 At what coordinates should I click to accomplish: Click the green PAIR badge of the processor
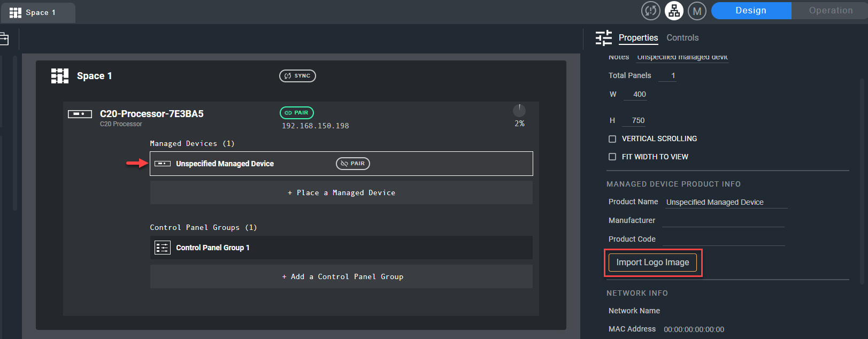point(297,113)
